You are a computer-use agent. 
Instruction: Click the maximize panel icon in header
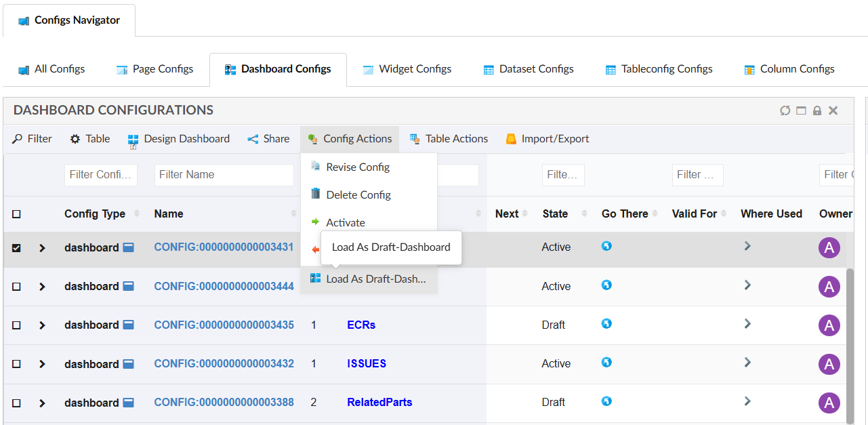point(801,110)
